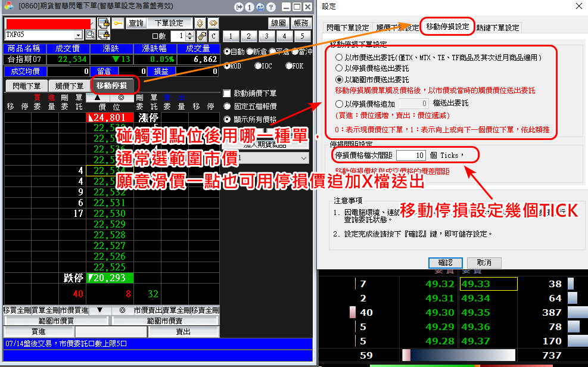
Task: Switch to the 移動停損 tab
Action: [111, 85]
